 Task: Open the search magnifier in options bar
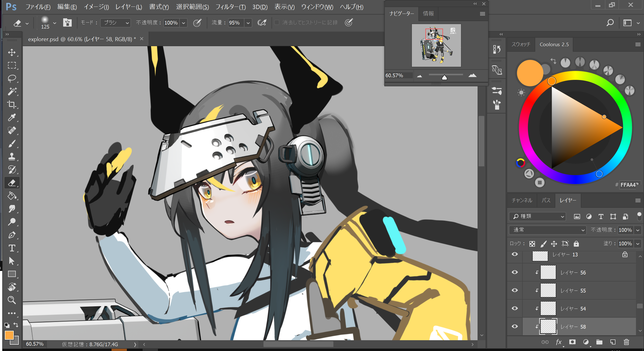610,23
